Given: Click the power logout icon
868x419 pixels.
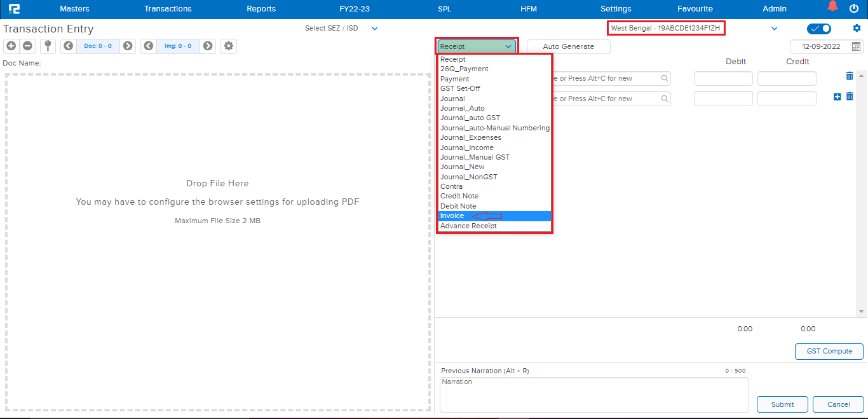Looking at the screenshot, I should tap(854, 8).
